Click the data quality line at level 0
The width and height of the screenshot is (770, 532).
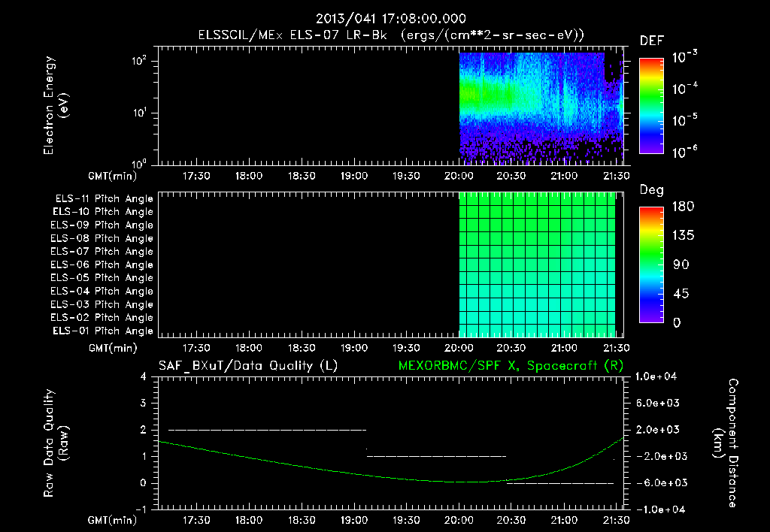560,483
